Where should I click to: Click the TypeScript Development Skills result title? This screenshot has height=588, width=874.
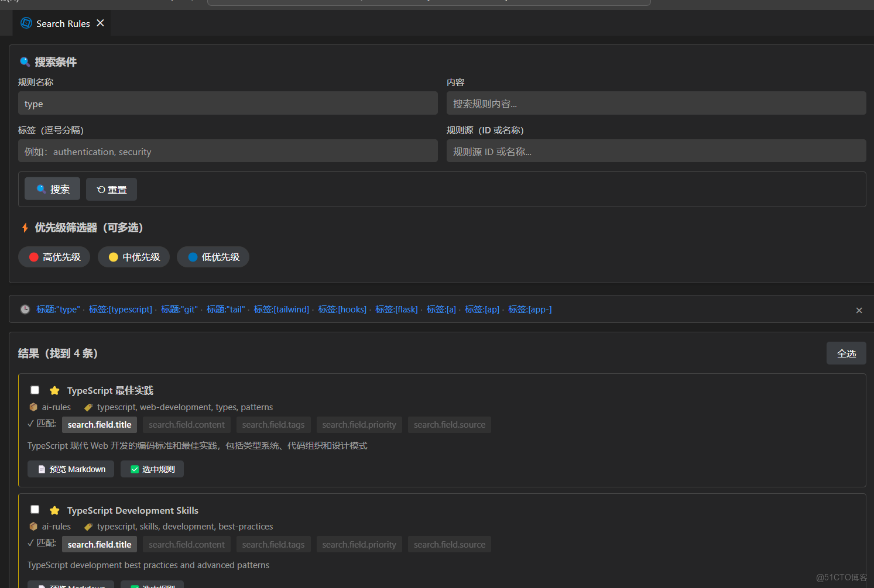(x=133, y=510)
